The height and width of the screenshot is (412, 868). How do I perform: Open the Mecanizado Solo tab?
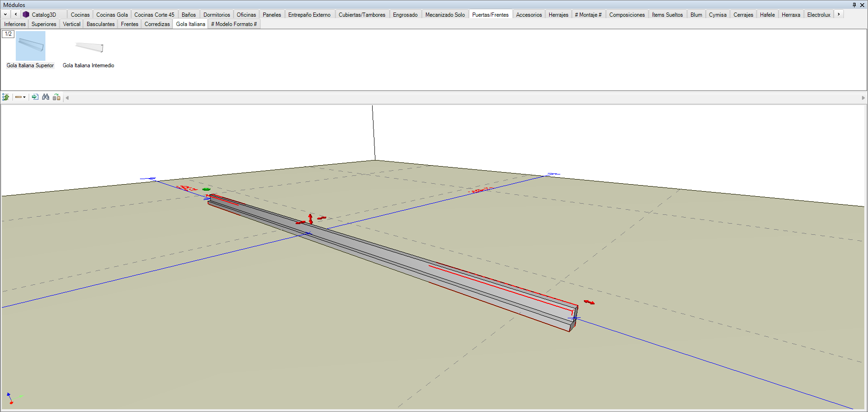coord(445,15)
